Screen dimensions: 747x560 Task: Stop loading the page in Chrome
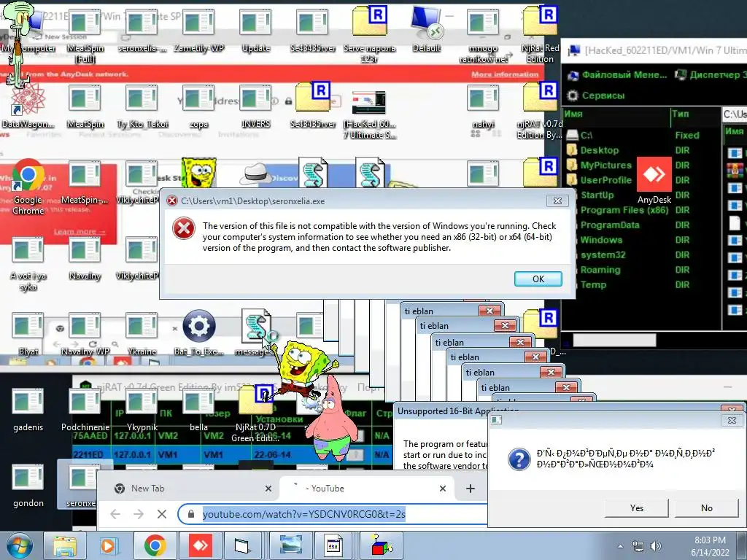[162, 514]
